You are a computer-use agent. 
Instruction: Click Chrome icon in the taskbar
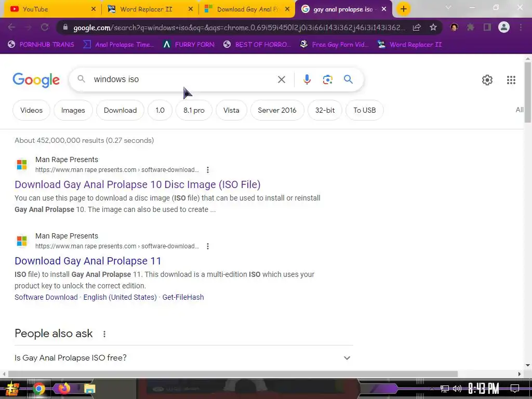tap(38, 389)
